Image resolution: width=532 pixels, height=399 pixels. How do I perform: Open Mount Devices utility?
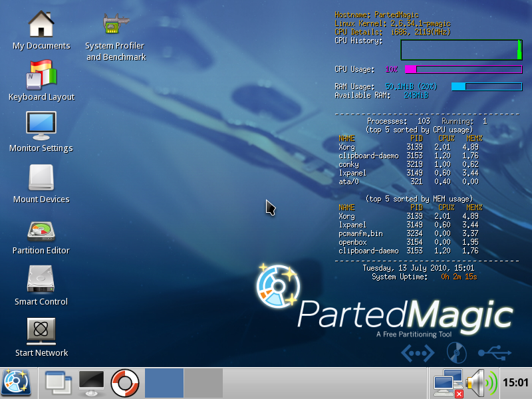(x=41, y=180)
